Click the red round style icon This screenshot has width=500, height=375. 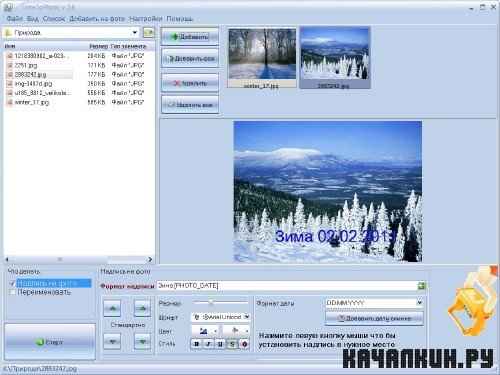(x=244, y=344)
